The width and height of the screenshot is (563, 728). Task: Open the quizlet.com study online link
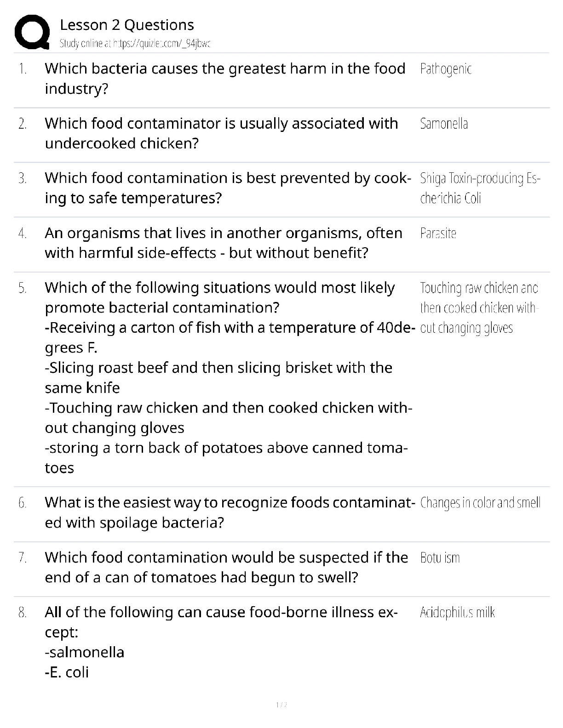tap(135, 44)
